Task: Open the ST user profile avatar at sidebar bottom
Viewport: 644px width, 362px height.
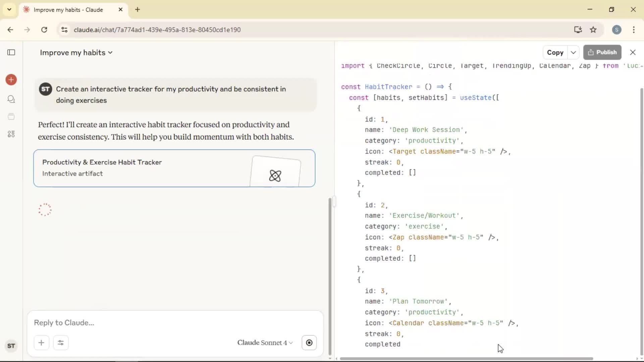Action: click(11, 346)
